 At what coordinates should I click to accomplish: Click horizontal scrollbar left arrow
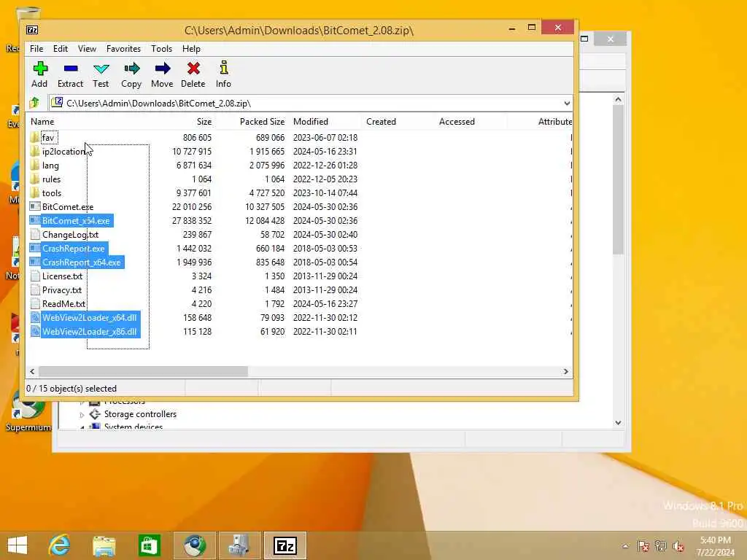pyautogui.click(x=32, y=371)
